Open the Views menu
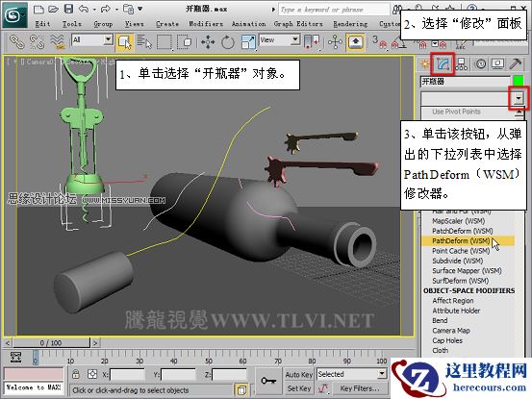Viewport: 532px width, 399px height. coord(135,24)
